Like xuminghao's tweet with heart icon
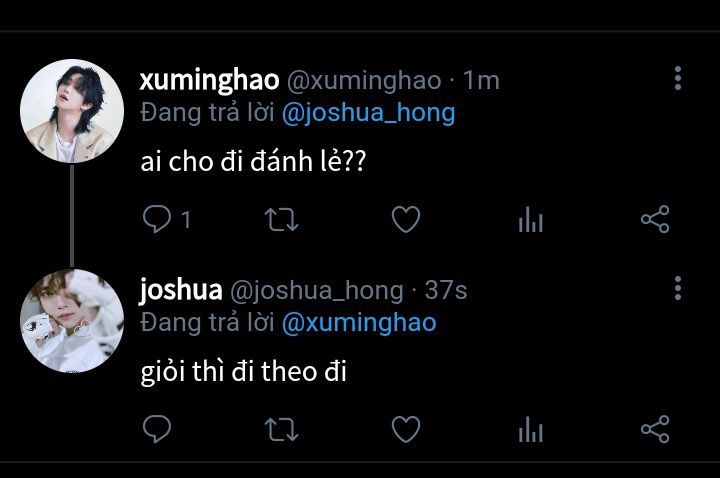Screen dimensions: 720x478 [406, 219]
